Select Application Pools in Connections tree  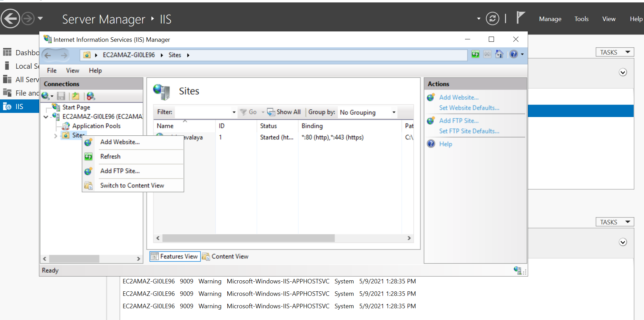pyautogui.click(x=96, y=126)
